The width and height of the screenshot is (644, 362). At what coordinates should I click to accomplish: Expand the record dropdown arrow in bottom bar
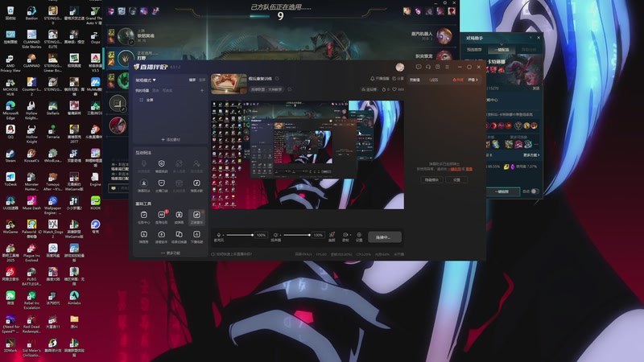coord(350,235)
